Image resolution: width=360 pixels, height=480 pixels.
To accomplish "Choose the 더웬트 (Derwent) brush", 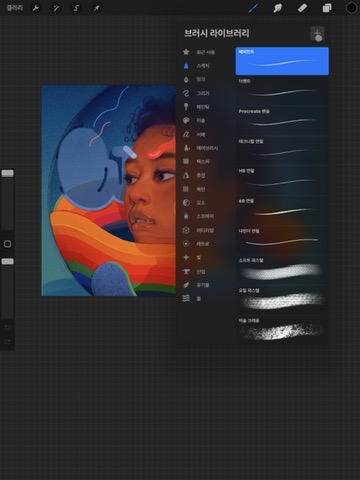I will (x=282, y=91).
